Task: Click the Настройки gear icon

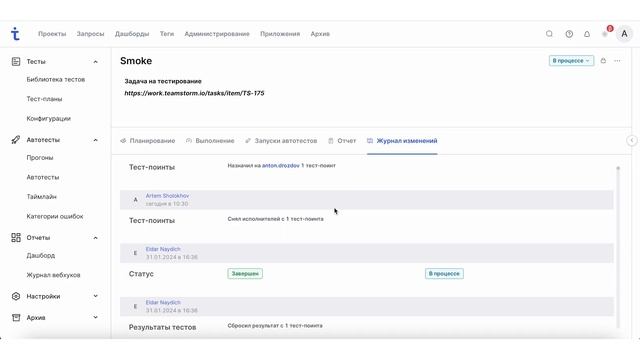Action: coord(16,296)
